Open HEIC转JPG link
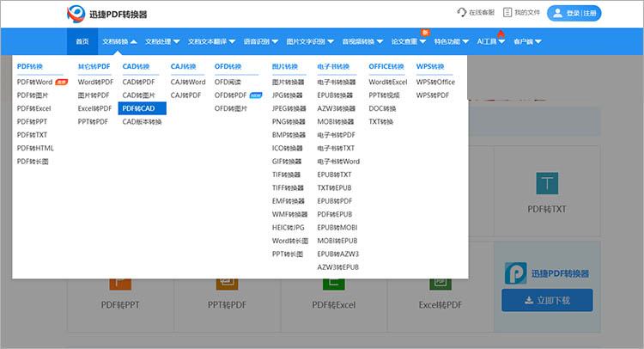This screenshot has height=349, width=644. tap(288, 227)
